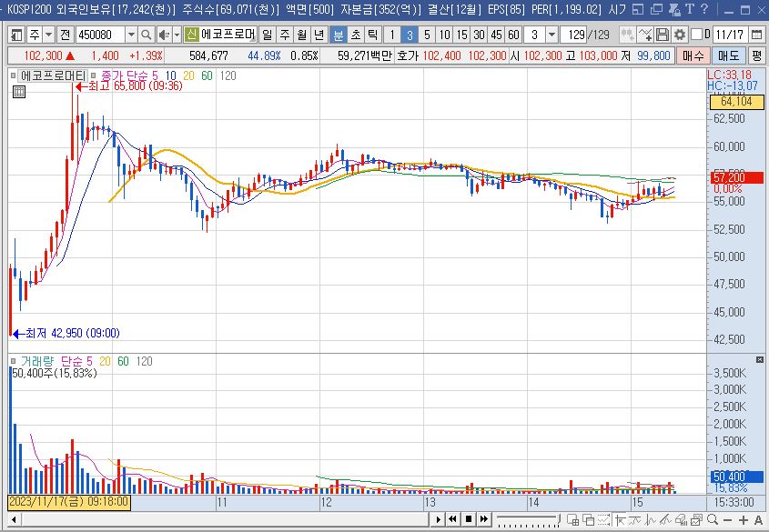Viewport: 769px width, 532px height.
Task: Click the 64,104 price marker on axis
Action: [736, 102]
